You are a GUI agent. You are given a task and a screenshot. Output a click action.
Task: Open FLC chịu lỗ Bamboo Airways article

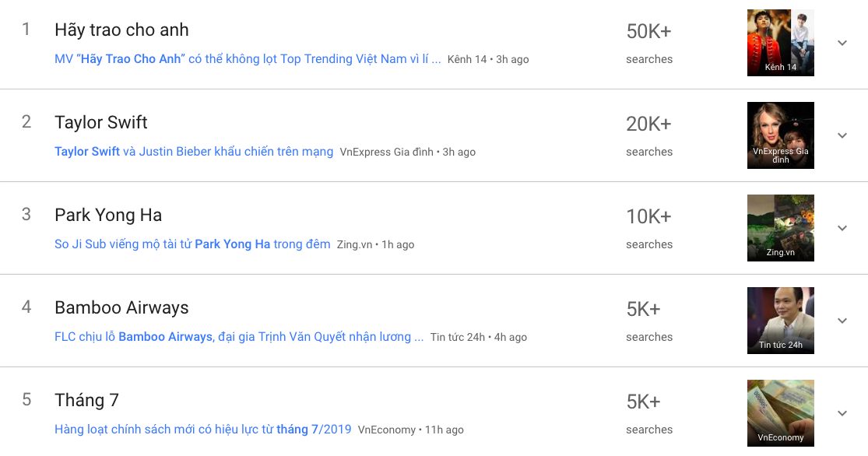[x=239, y=337]
